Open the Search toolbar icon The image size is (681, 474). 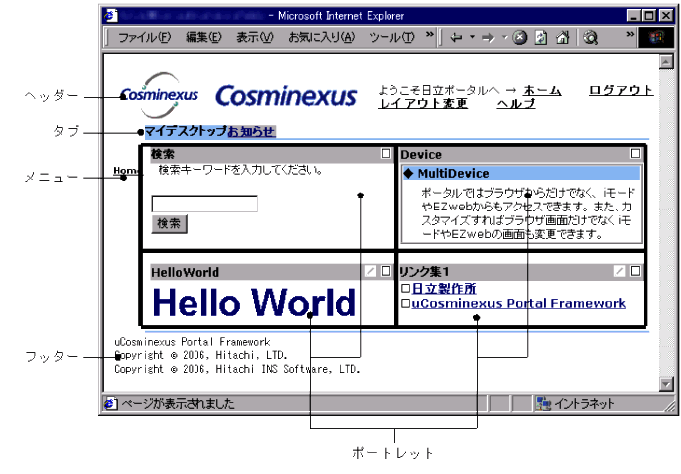(x=591, y=38)
